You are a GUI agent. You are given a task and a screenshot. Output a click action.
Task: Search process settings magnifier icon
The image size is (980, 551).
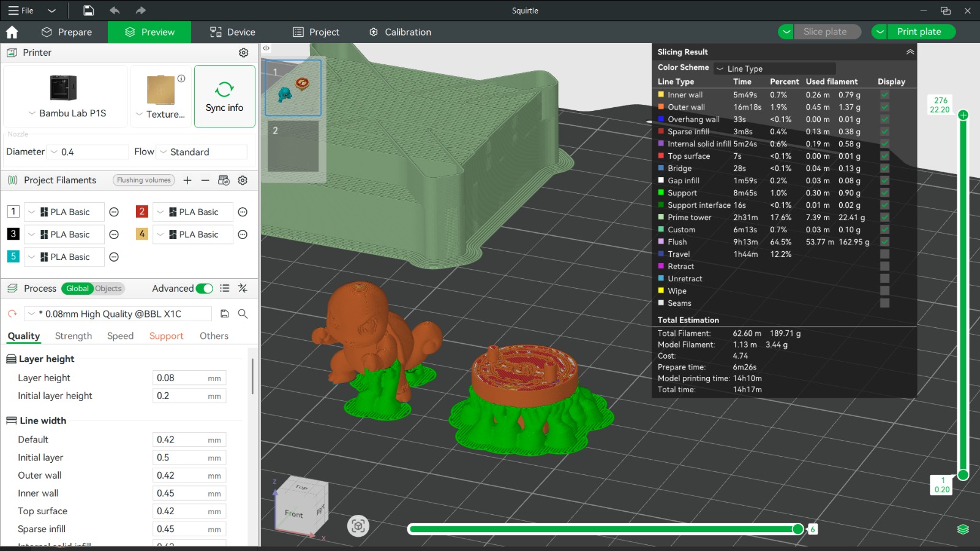[243, 314]
